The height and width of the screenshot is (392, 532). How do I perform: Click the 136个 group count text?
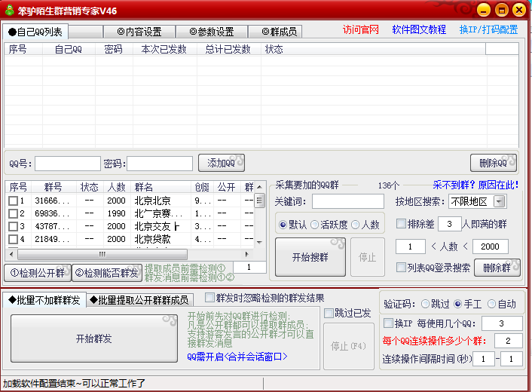pos(389,185)
